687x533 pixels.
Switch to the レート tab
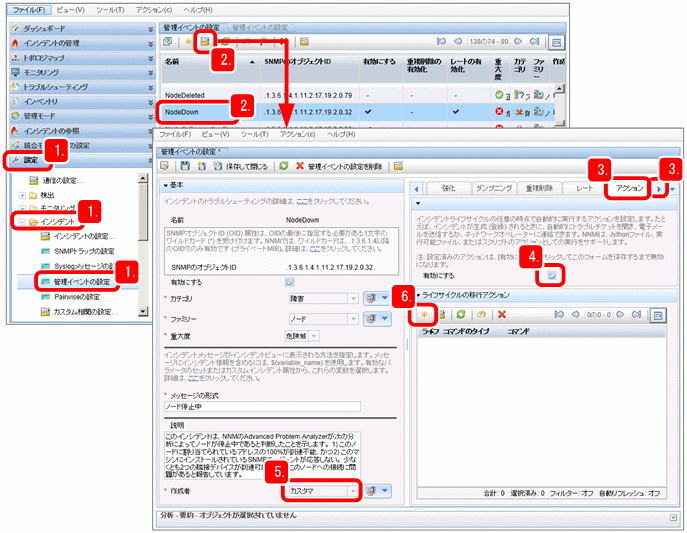click(584, 188)
